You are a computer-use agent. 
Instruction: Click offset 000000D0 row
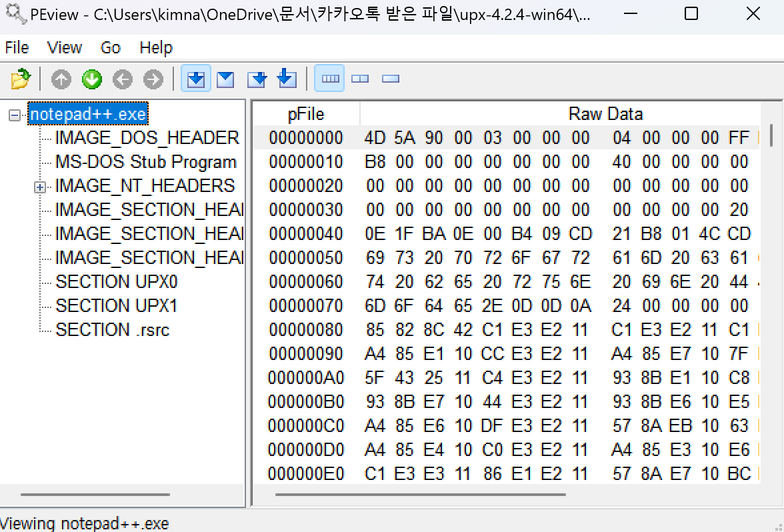pyautogui.click(x=506, y=450)
